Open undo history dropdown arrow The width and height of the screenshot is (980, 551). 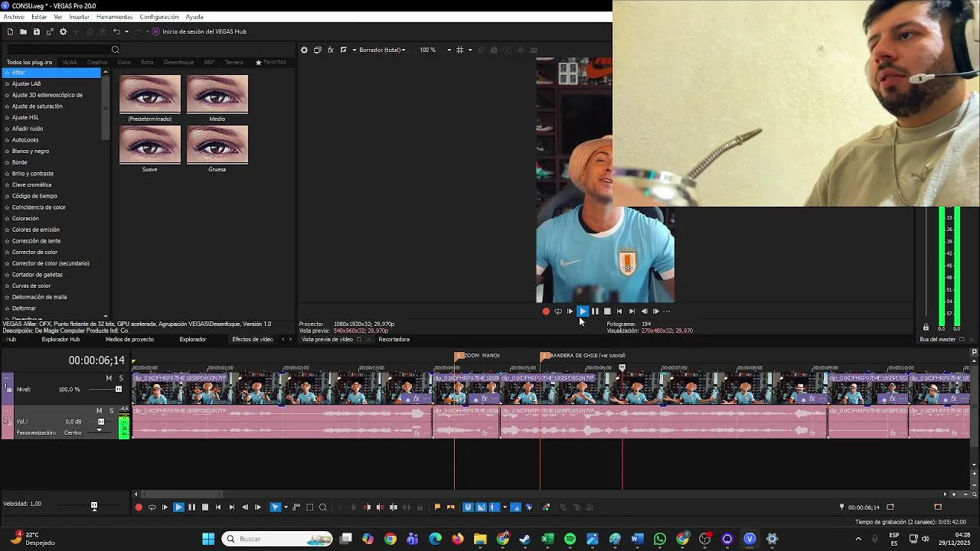126,31
